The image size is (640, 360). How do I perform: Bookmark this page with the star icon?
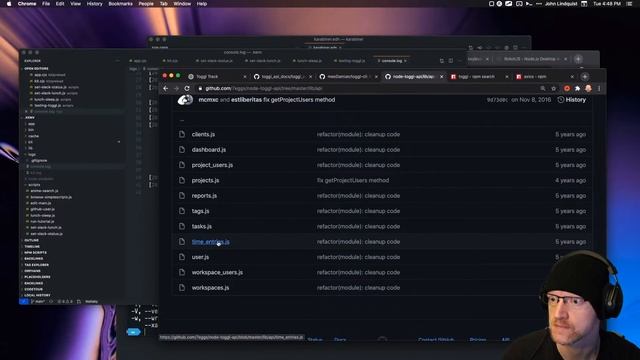point(553,89)
